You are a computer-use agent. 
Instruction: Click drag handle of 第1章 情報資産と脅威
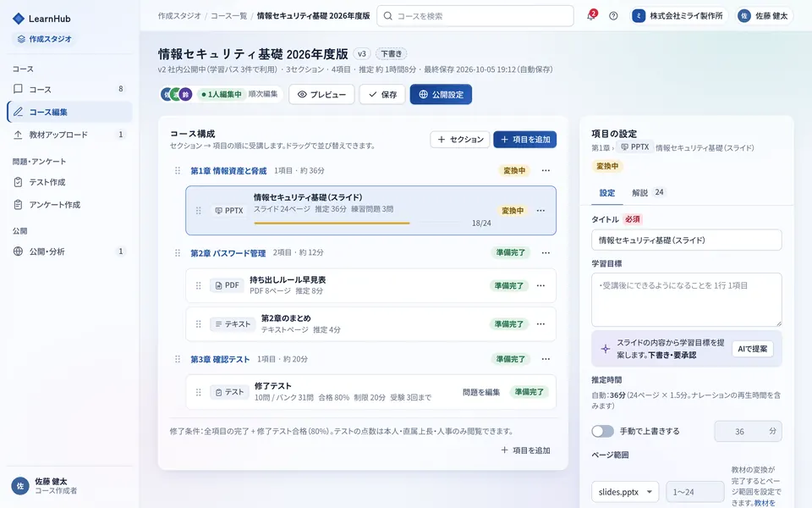pos(178,170)
